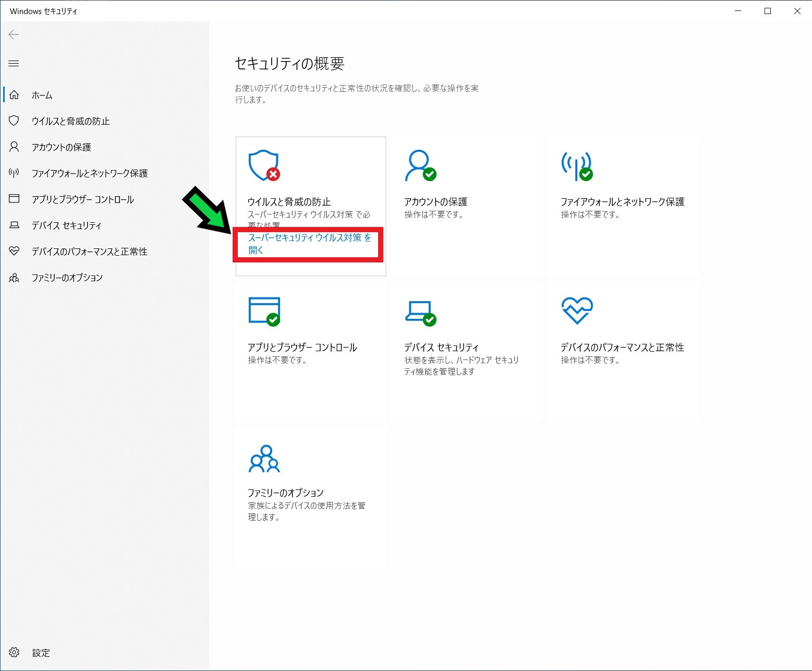Click the 家族によるデバイスの使用方法 description

click(x=307, y=511)
